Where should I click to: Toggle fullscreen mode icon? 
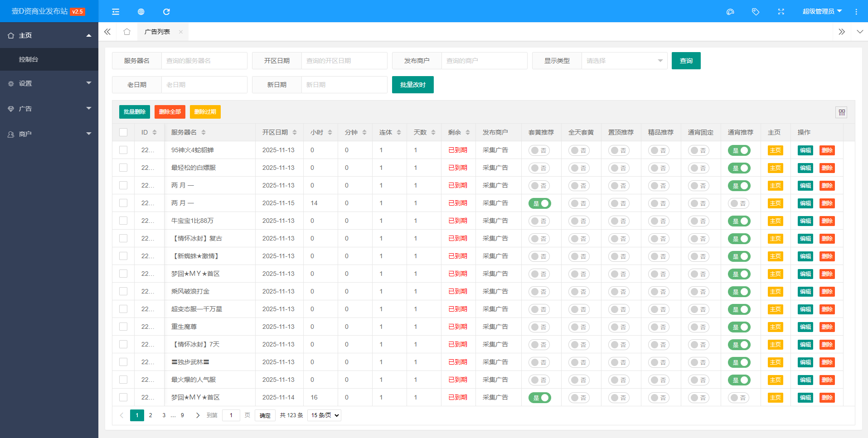tap(781, 12)
